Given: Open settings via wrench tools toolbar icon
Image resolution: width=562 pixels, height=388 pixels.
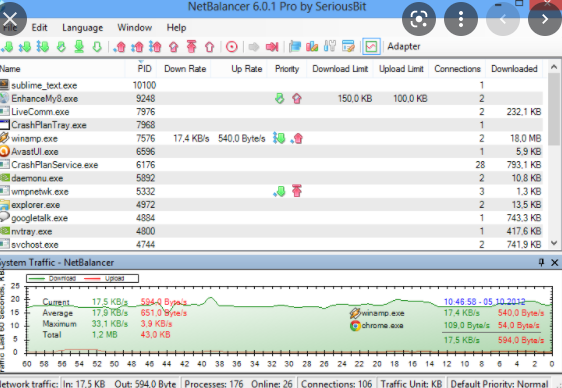Looking at the screenshot, I should coord(330,47).
